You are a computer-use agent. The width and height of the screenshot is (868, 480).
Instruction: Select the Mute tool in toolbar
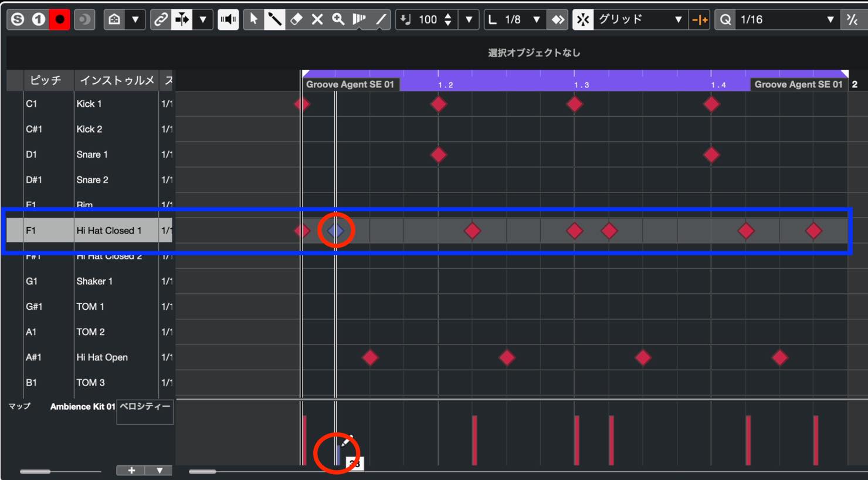[x=317, y=19]
